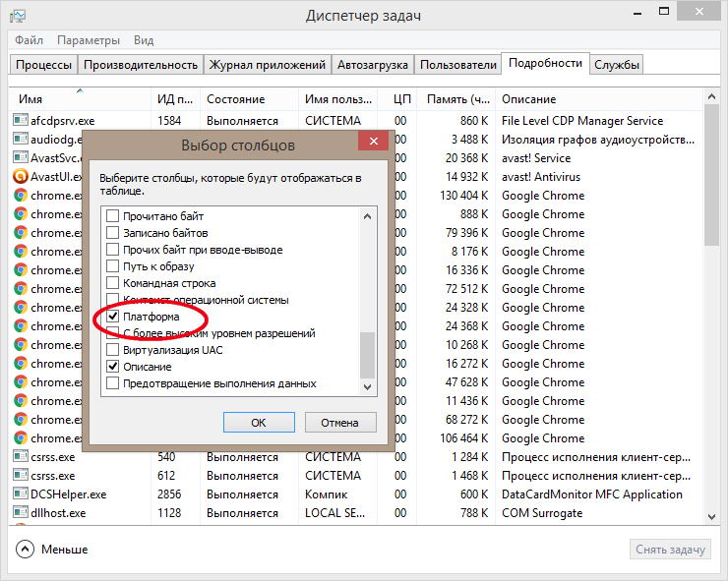The height and width of the screenshot is (581, 728).
Task: Select the File Level CDP Manager Service description
Action: (582, 121)
